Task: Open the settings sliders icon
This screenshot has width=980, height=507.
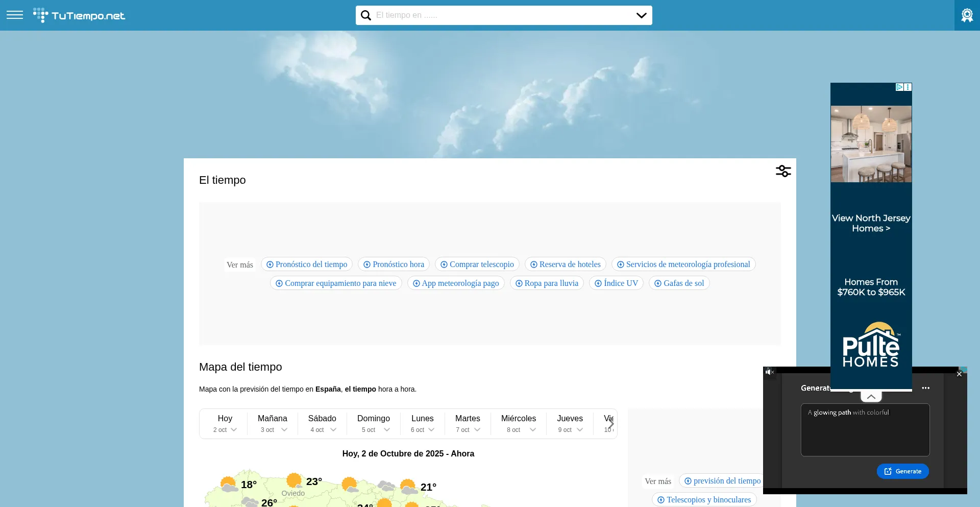Action: click(783, 171)
